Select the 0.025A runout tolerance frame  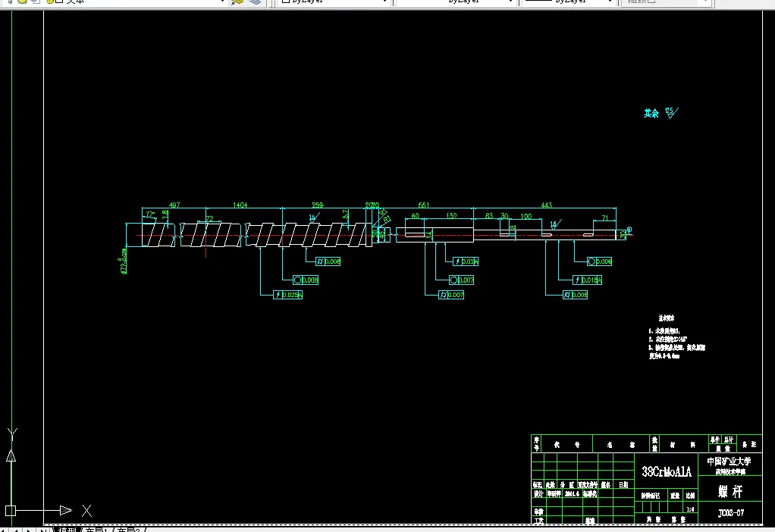[x=287, y=295]
